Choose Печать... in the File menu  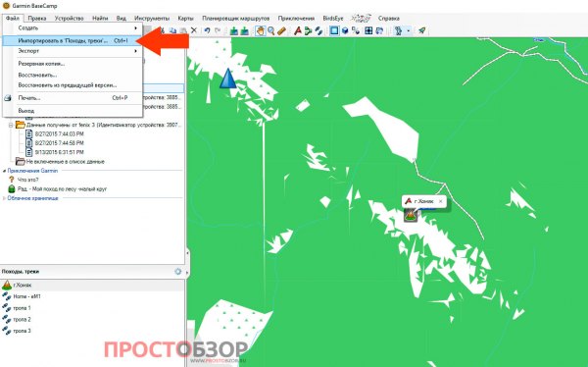tap(73, 98)
